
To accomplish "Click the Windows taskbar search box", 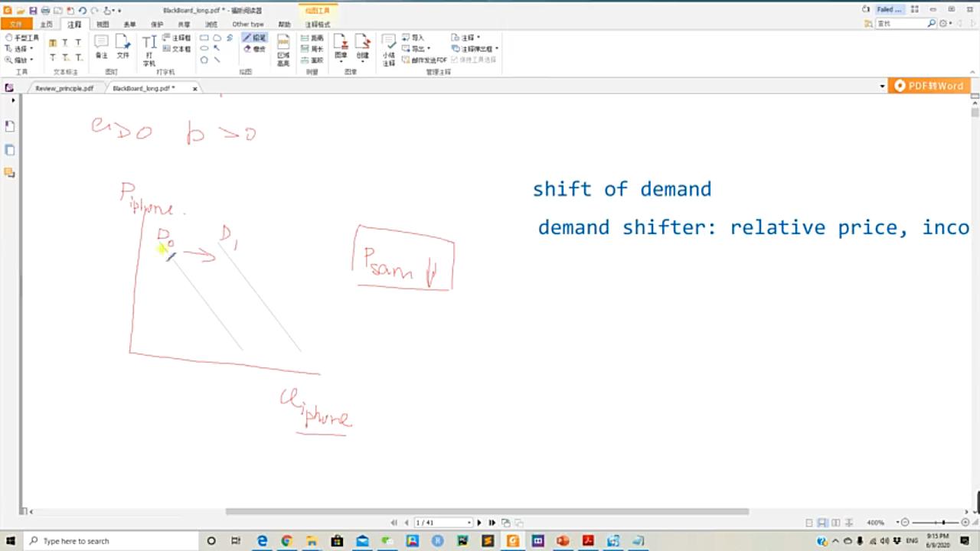I will click(x=111, y=541).
